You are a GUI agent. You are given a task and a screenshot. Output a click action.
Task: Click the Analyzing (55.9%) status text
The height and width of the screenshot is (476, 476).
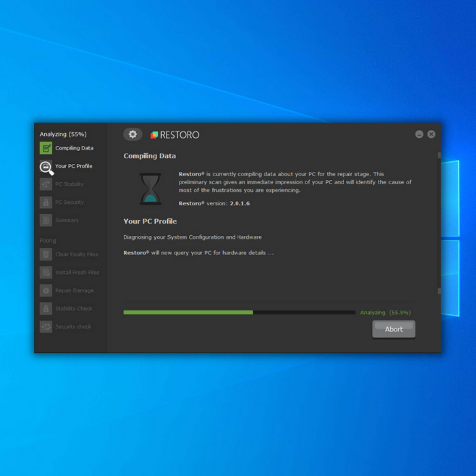coord(386,313)
